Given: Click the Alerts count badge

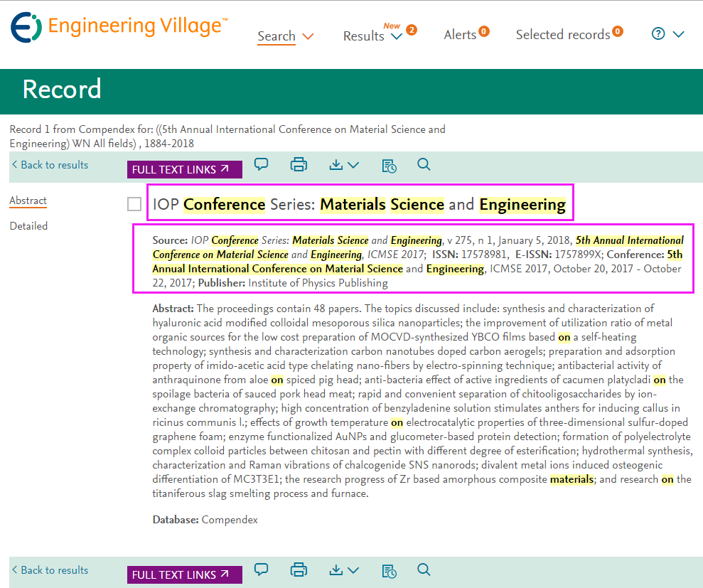Looking at the screenshot, I should (x=484, y=31).
